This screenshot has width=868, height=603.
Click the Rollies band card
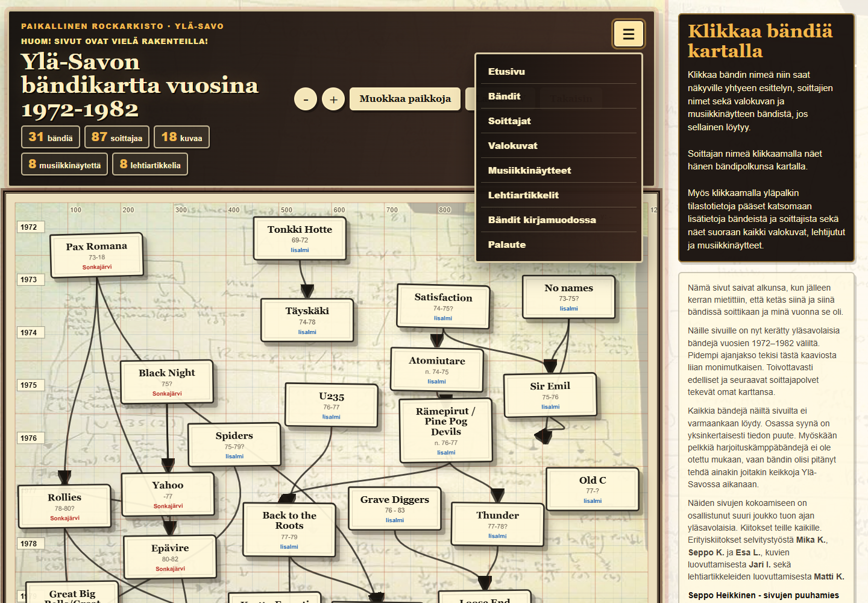pos(64,507)
